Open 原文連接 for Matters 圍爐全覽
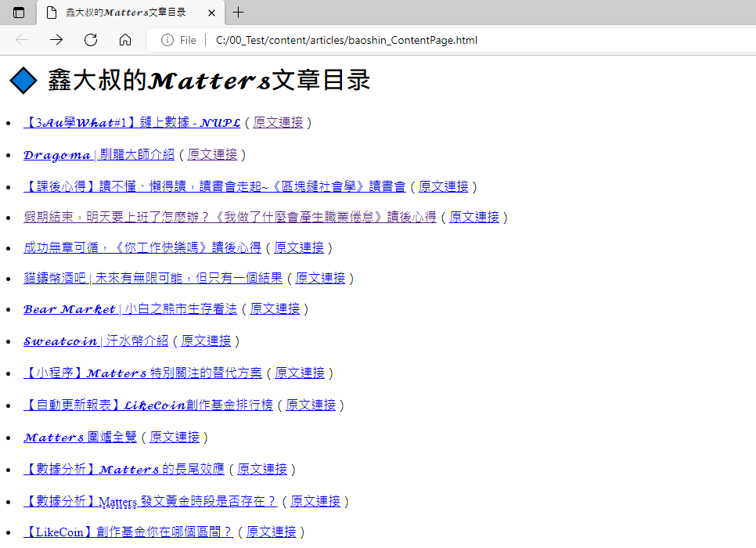 click(175, 438)
